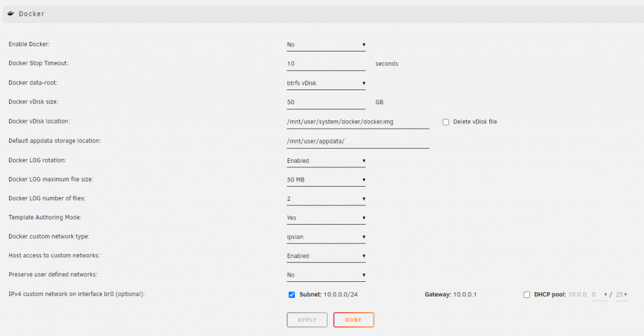Click the DONE button

point(354,320)
